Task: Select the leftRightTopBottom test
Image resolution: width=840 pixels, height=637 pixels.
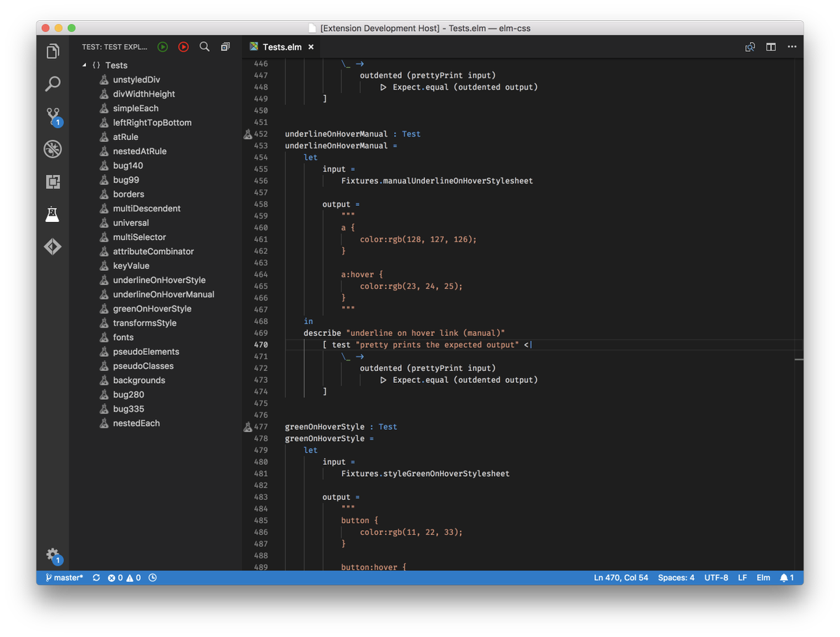Action: [x=152, y=122]
